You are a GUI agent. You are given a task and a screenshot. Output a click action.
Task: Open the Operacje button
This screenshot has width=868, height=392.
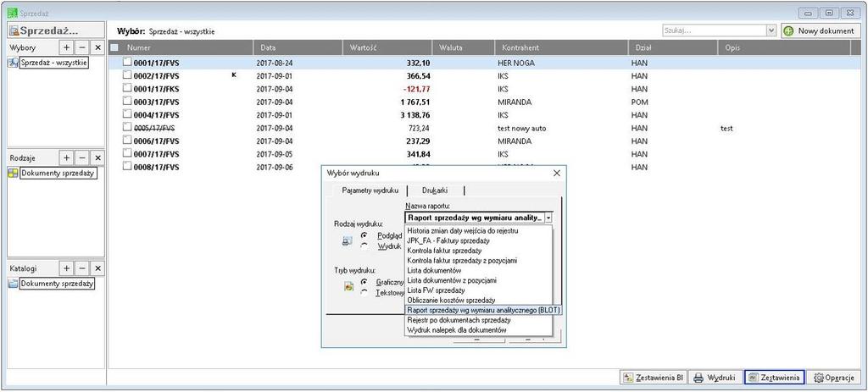point(833,378)
